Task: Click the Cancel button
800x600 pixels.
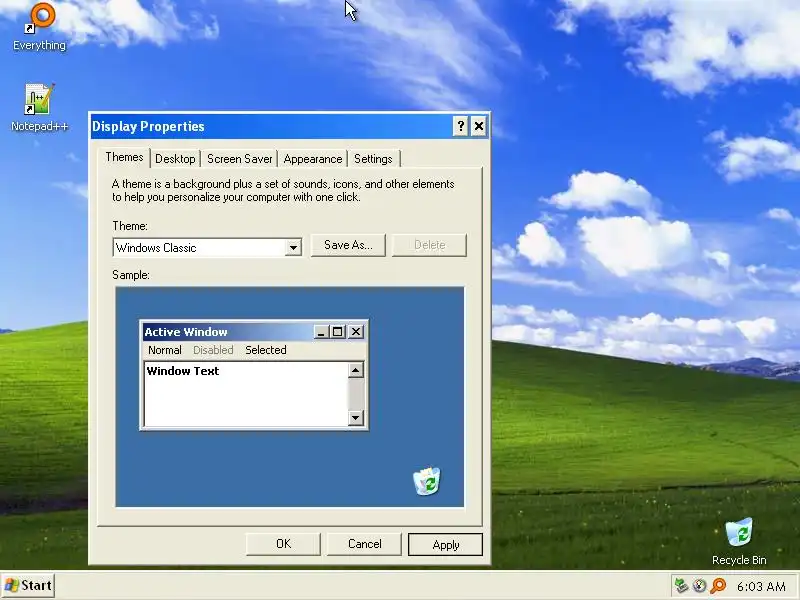Action: (x=364, y=544)
